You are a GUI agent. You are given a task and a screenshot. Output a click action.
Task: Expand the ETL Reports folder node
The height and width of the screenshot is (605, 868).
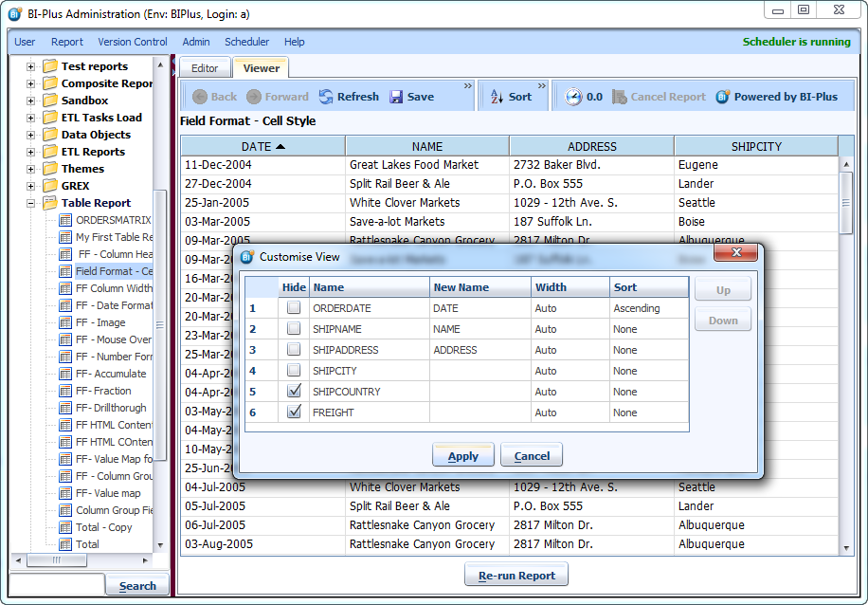point(30,152)
